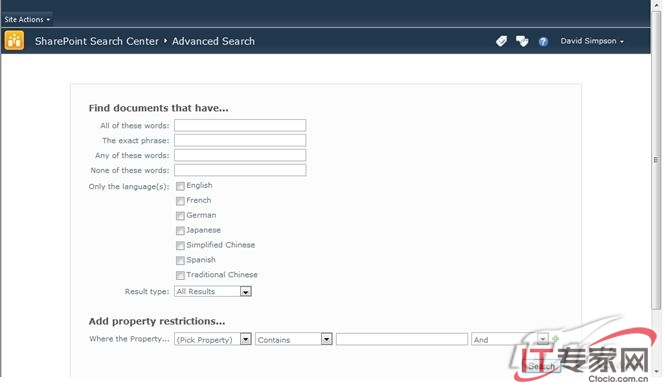Click the Advanced Search breadcrumb title

(x=213, y=41)
